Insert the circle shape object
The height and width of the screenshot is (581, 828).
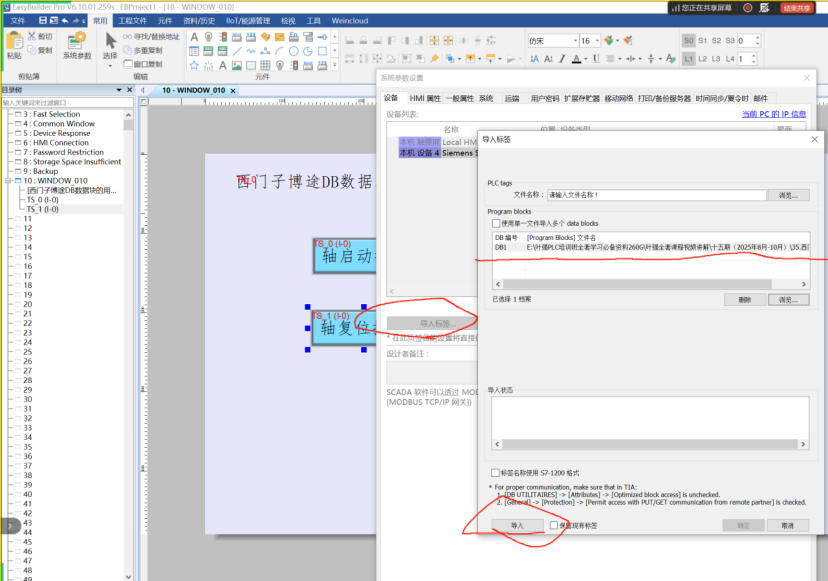coord(294,51)
